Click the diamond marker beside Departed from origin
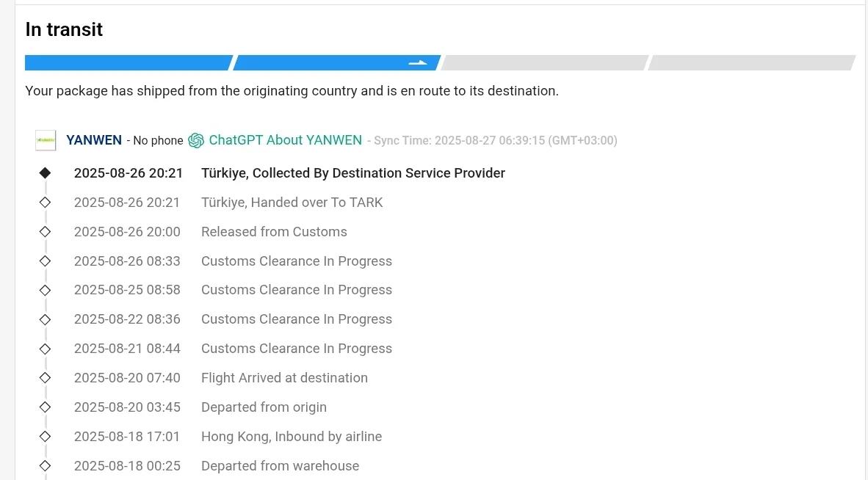868x480 pixels. (45, 407)
